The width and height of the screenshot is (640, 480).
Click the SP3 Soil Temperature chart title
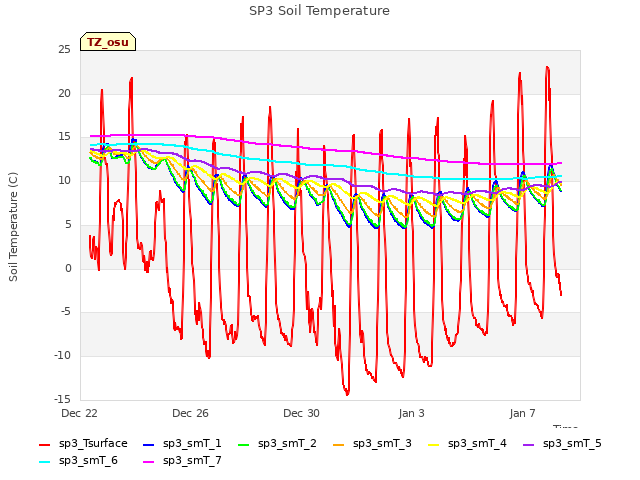pos(319,11)
